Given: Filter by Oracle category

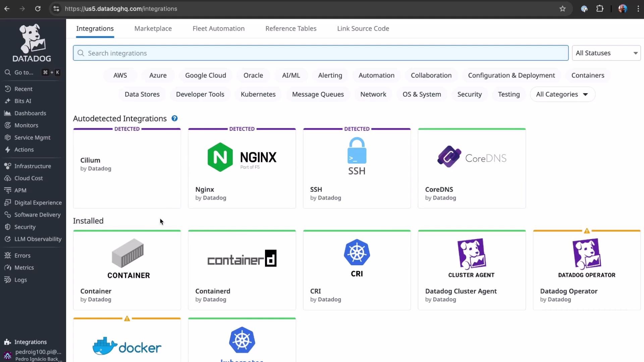Looking at the screenshot, I should 253,75.
